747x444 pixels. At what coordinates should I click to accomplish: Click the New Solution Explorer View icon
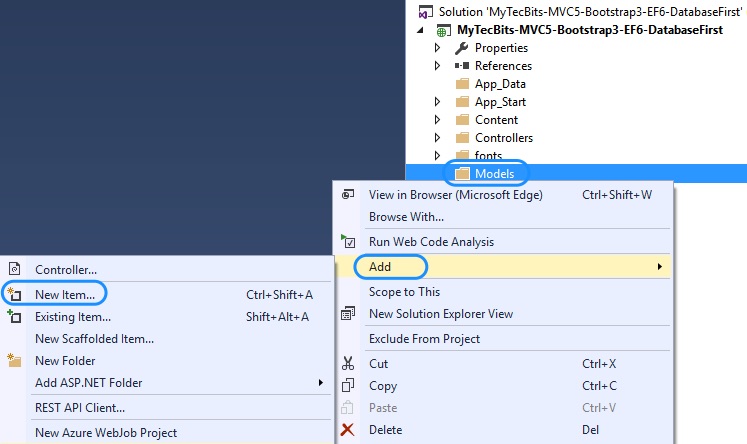[348, 313]
